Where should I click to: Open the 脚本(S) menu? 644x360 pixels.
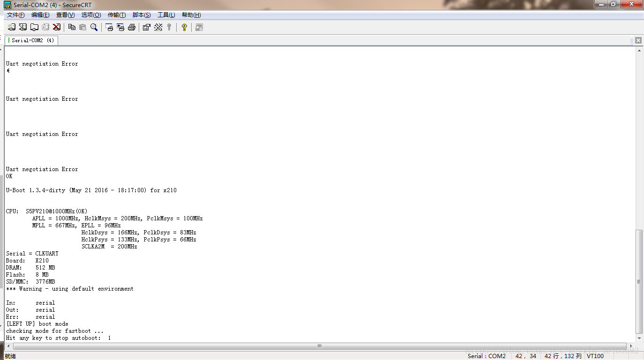[x=142, y=15]
